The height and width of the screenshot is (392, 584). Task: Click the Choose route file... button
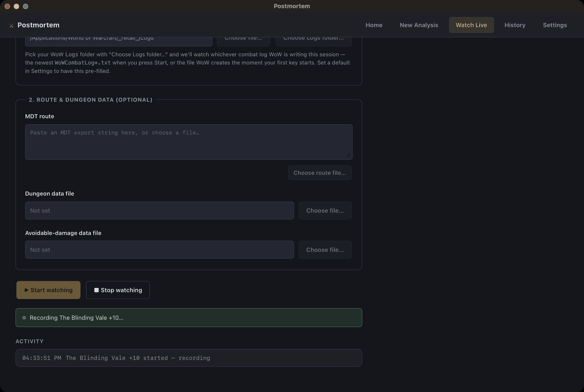[320, 173]
